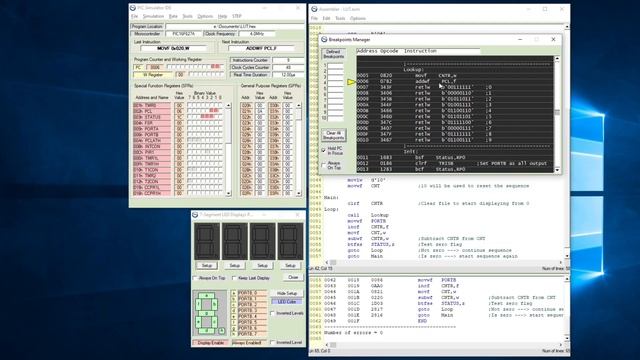Viewport: 640px width, 360px height.
Task: Select the INTCON register row
Action: [x=151, y=146]
